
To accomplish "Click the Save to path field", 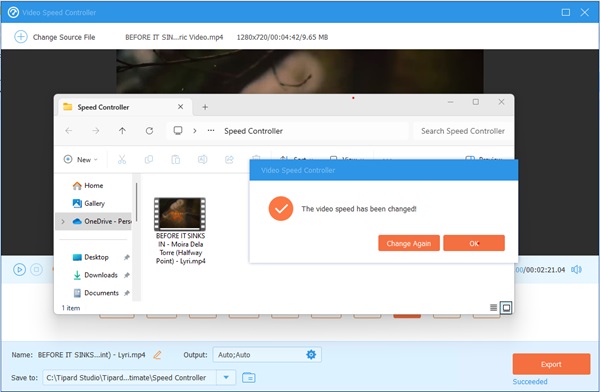I will coord(130,377).
